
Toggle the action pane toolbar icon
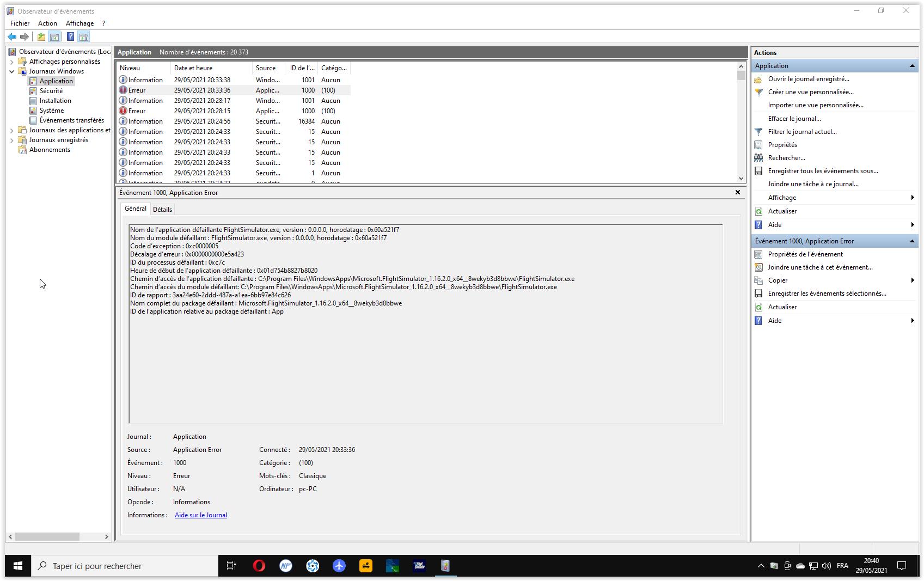(x=84, y=36)
